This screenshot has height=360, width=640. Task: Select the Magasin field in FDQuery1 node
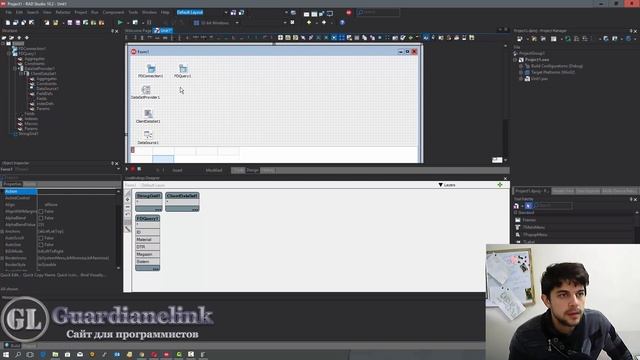[147, 254]
